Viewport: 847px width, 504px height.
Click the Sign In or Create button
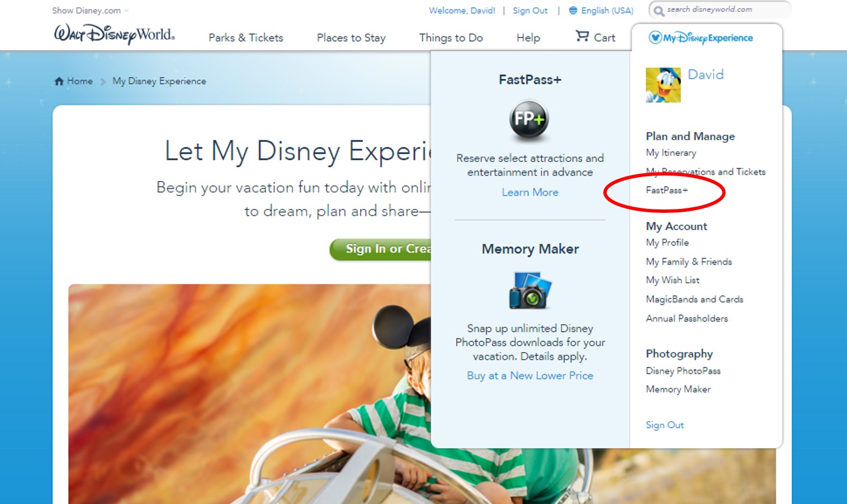(380, 249)
